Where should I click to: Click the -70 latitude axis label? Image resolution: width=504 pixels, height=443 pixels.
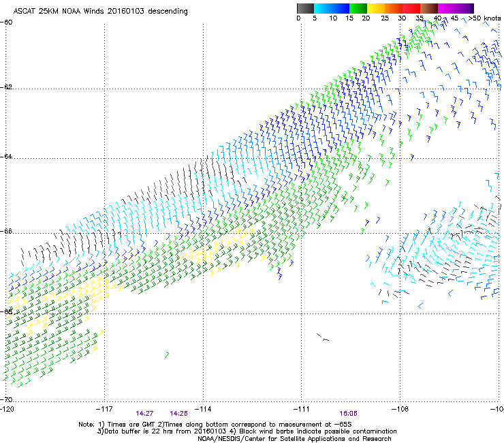tap(6, 399)
